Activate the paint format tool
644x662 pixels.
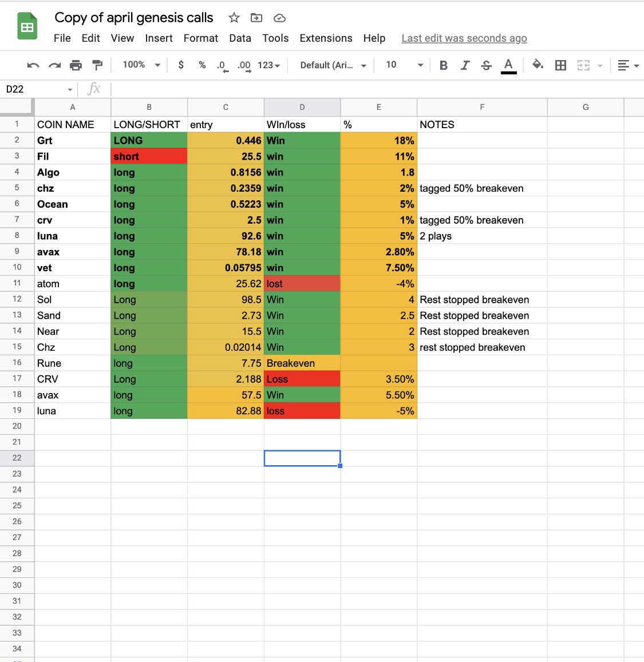[x=97, y=65]
